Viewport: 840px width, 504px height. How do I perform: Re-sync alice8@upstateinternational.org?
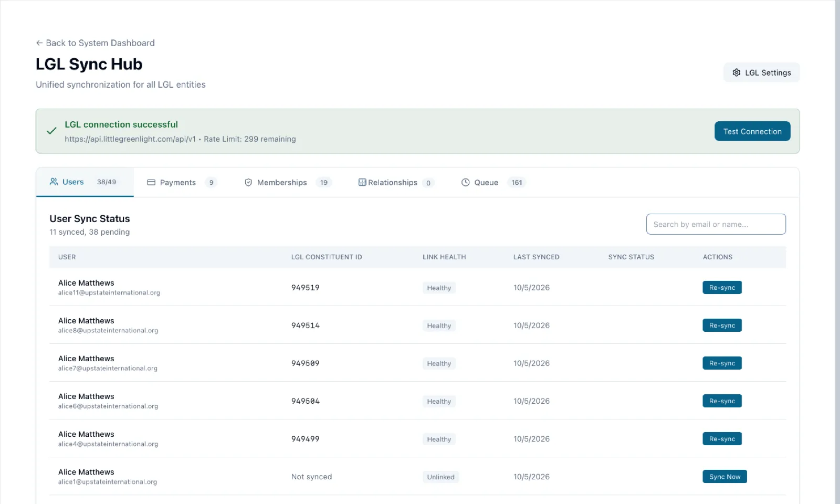pyautogui.click(x=722, y=325)
